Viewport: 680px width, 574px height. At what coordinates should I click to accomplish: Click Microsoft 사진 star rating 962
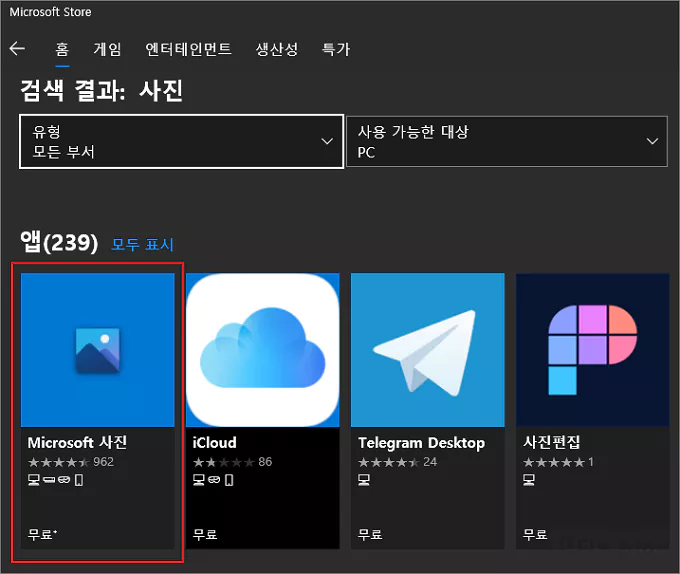(71, 462)
